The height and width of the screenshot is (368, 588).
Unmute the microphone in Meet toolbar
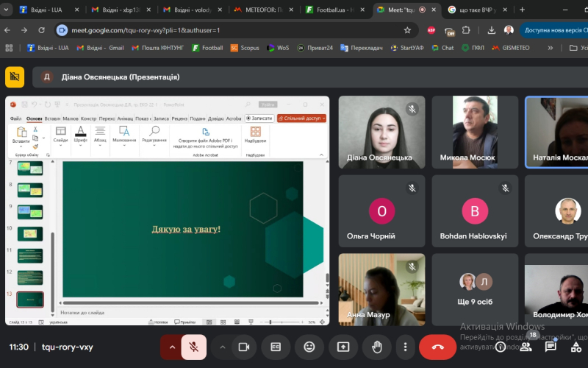coord(193,347)
